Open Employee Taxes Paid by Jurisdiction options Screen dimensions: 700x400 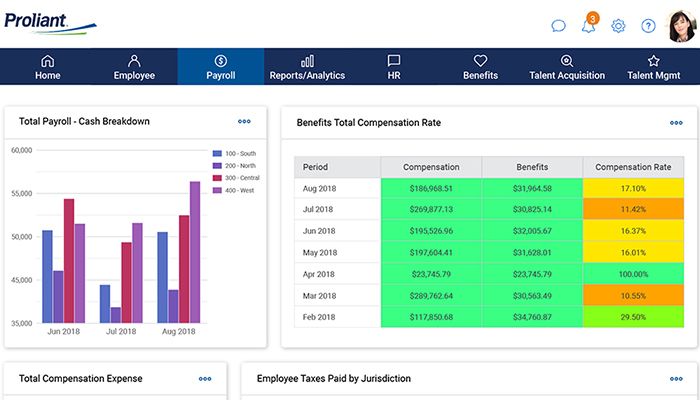pos(676,379)
